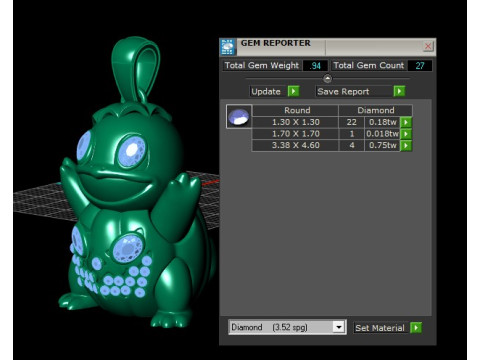Open the Diamond material dropdown
This screenshot has width=480, height=360.
pos(339,327)
